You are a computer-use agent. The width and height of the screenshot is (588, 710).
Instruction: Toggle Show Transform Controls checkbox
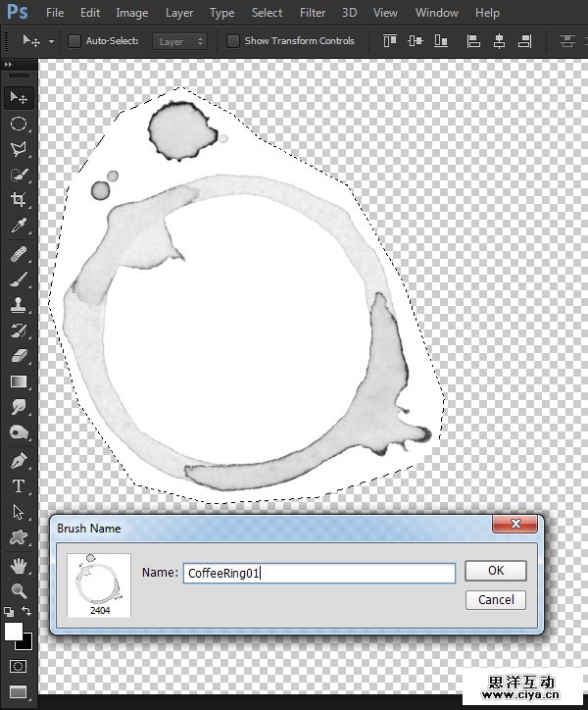click(232, 41)
